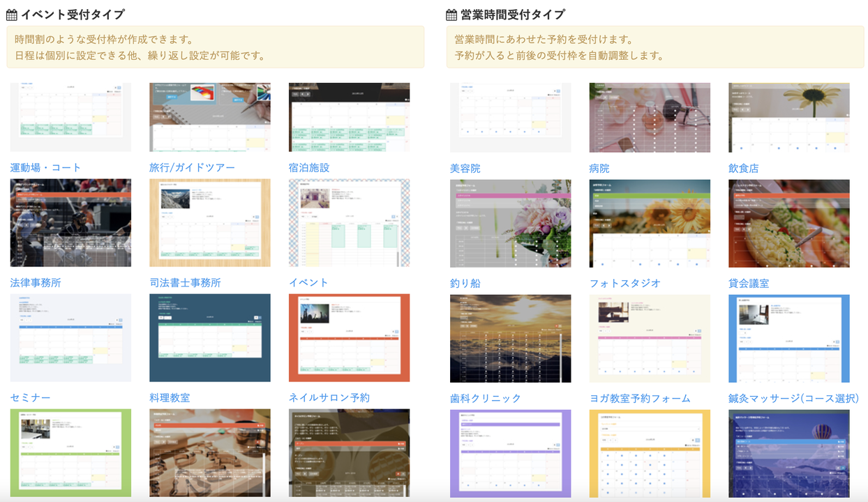868x502 pixels.
Task: Click the イベント受付タイプ heading
Action: [x=73, y=15]
